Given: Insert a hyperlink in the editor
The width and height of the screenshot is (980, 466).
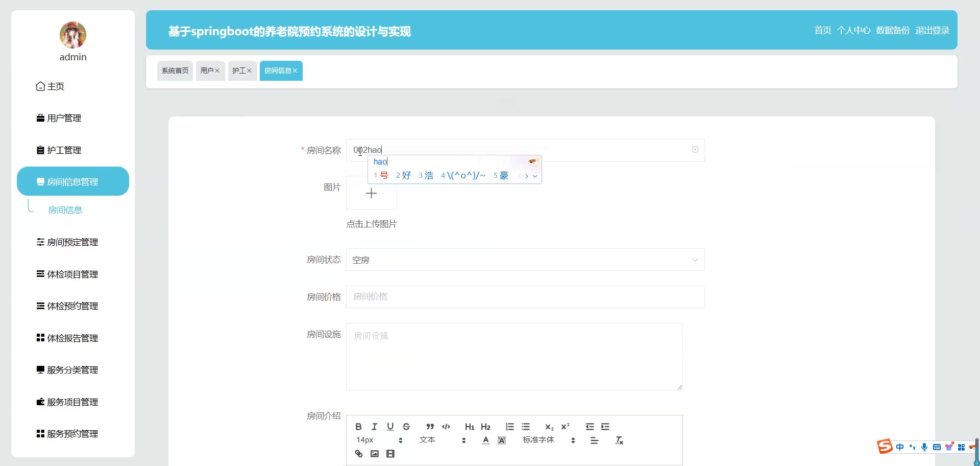Looking at the screenshot, I should point(359,454).
